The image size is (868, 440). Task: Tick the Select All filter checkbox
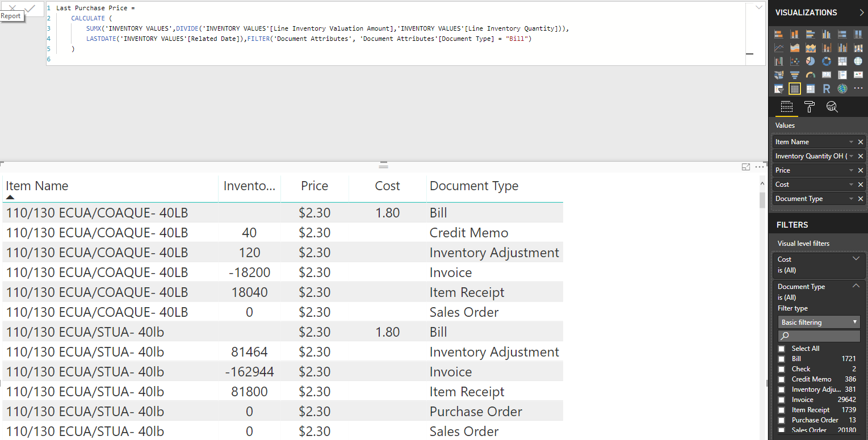click(x=782, y=349)
